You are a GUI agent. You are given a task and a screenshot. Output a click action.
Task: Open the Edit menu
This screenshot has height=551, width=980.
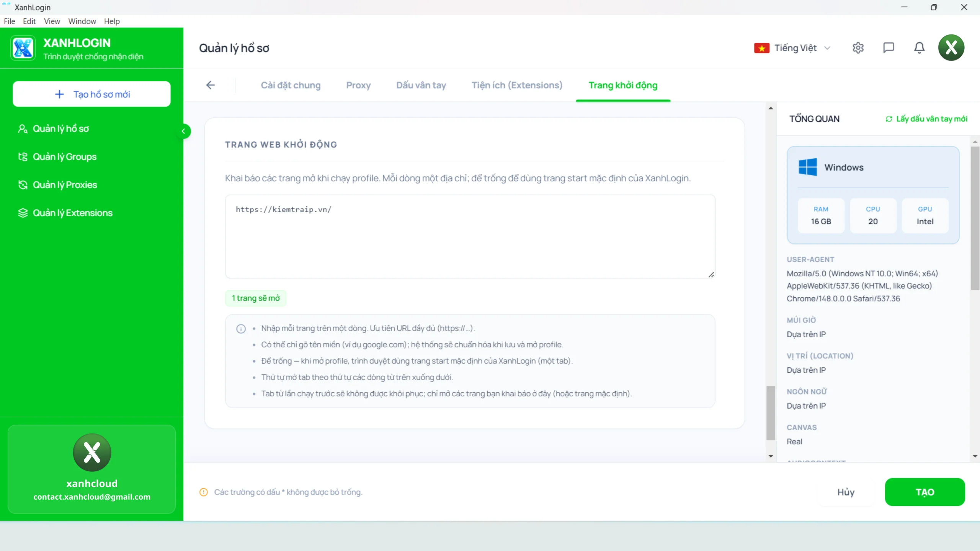29,21
